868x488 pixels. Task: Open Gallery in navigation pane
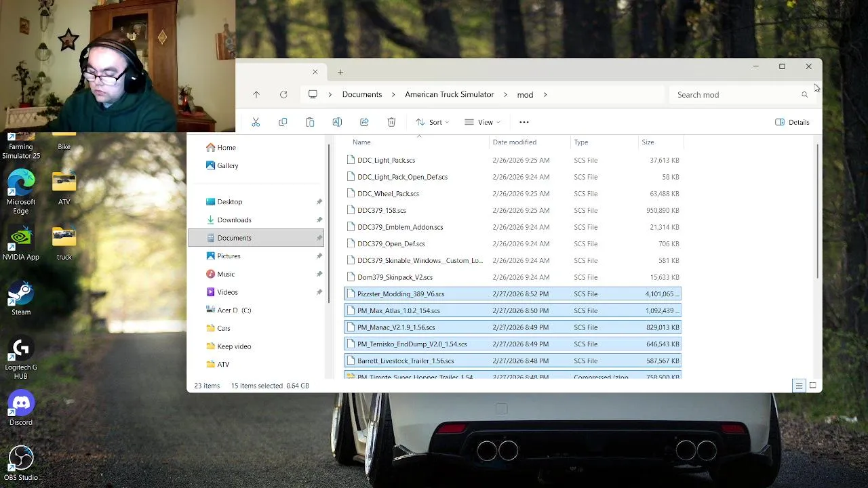(222, 165)
